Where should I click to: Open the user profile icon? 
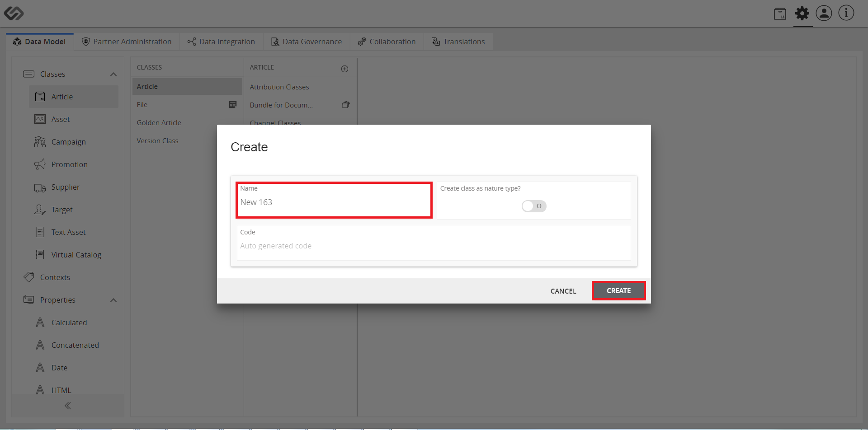(x=824, y=13)
